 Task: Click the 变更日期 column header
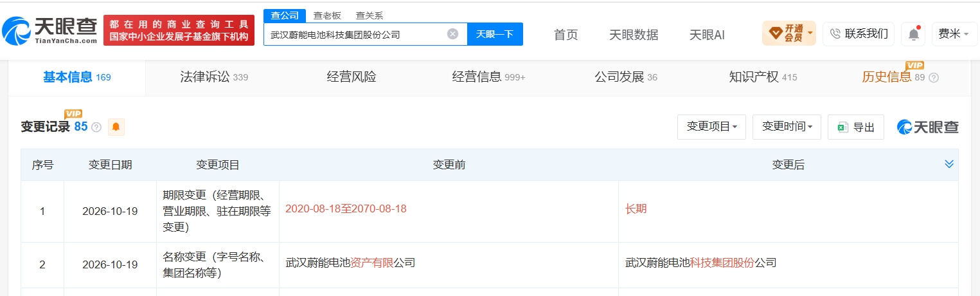[111, 165]
